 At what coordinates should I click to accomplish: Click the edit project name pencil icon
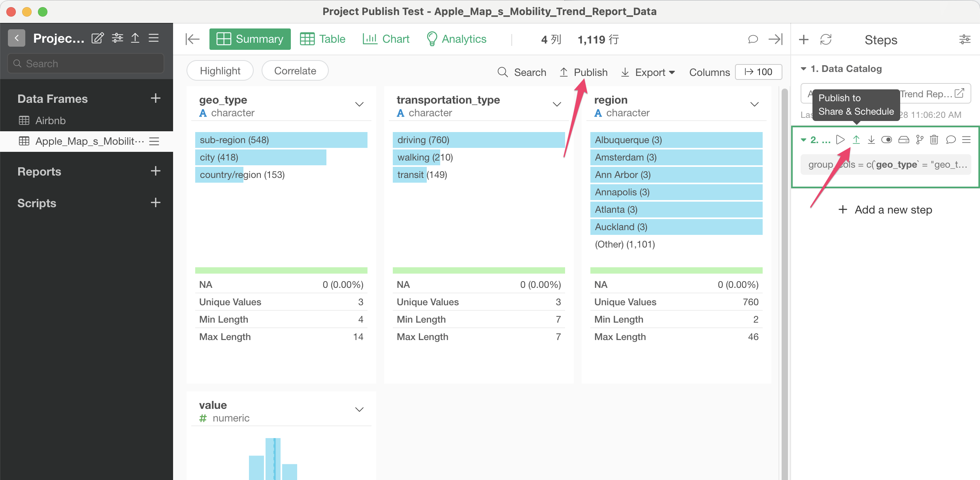pyautogui.click(x=98, y=38)
